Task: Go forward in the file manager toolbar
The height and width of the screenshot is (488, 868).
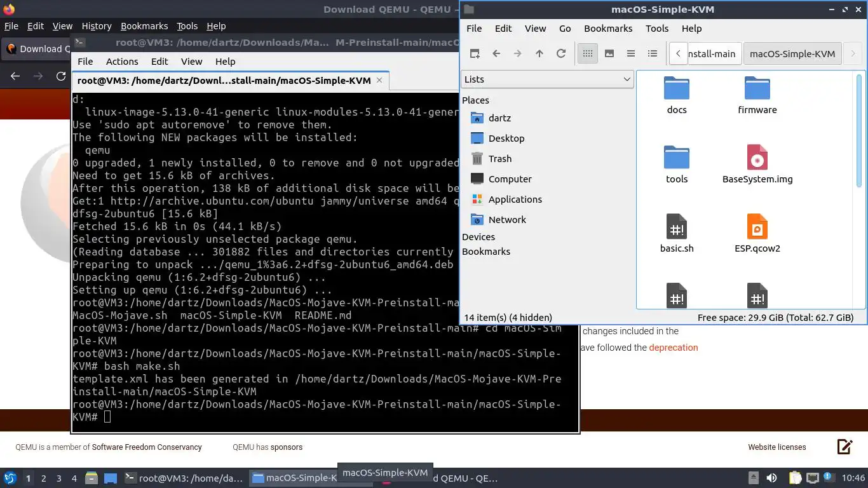Action: [518, 53]
